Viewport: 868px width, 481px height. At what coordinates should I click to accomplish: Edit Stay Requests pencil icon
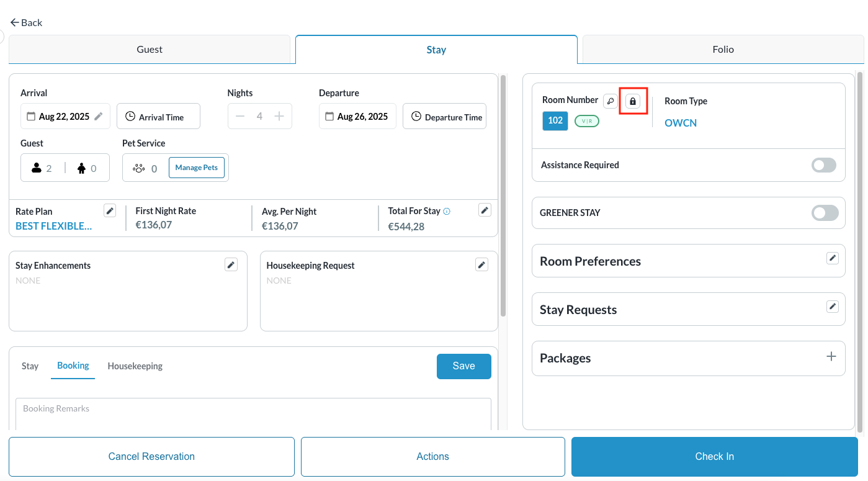[833, 307]
